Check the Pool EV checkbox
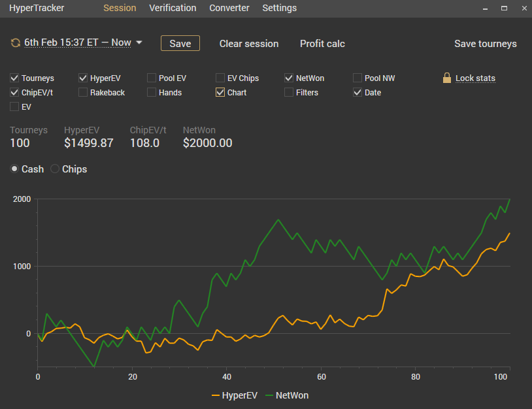Image resolution: width=532 pixels, height=409 pixels. [x=152, y=78]
